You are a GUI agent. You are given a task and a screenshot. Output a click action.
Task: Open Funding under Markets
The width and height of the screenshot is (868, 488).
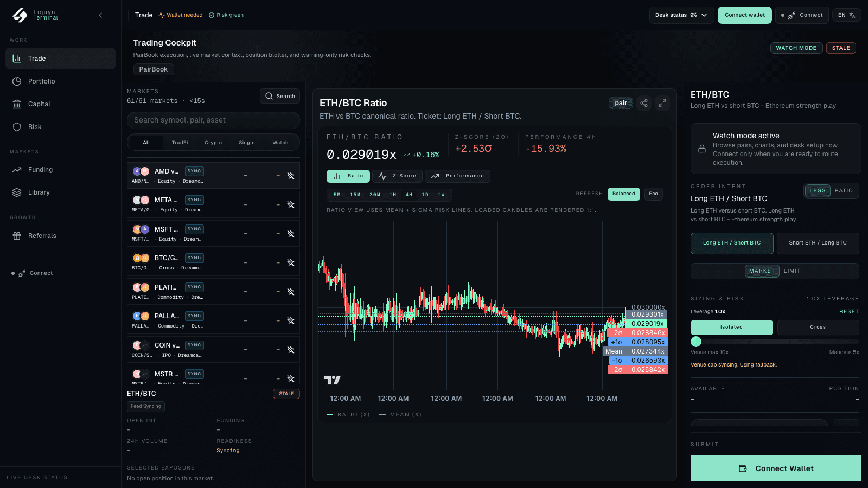pyautogui.click(x=60, y=170)
